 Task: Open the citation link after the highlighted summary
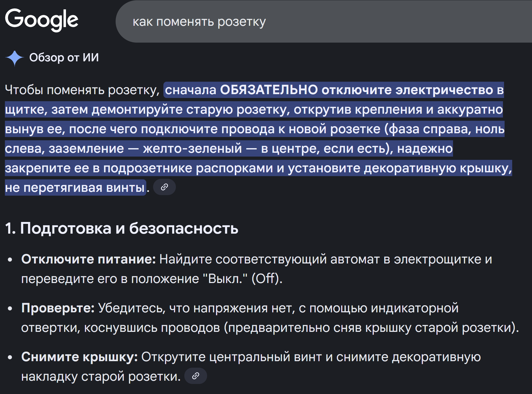coord(164,187)
